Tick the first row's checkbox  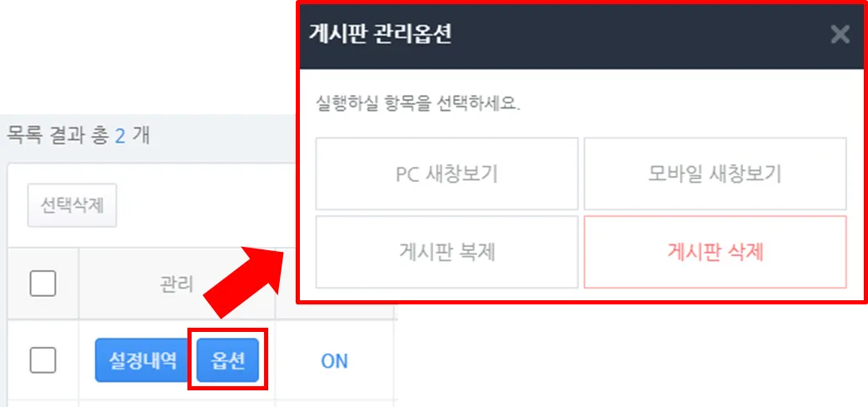click(x=42, y=360)
